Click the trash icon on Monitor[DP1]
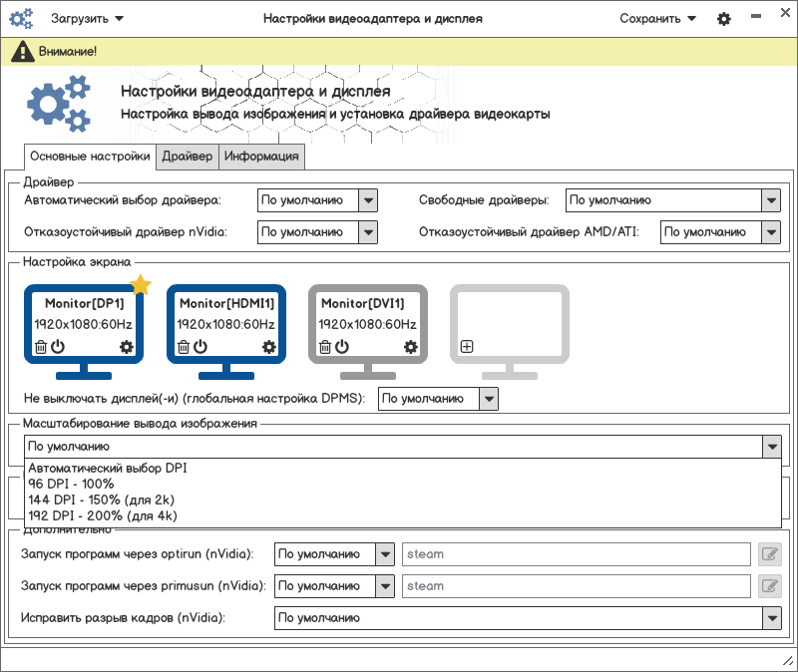Screen dimensions: 798x672 41,347
